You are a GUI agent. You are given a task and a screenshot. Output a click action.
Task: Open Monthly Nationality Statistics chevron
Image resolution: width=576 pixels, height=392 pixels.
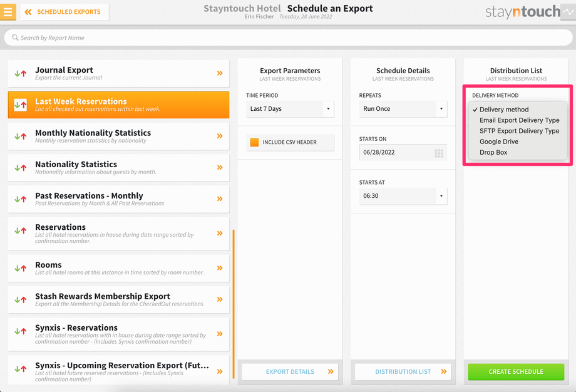point(220,136)
